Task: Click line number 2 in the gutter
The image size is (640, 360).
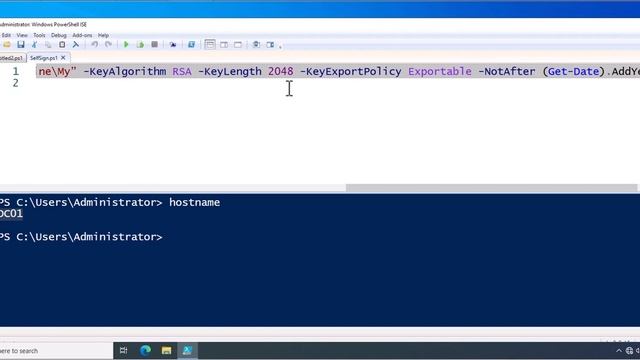Action: 16,83
